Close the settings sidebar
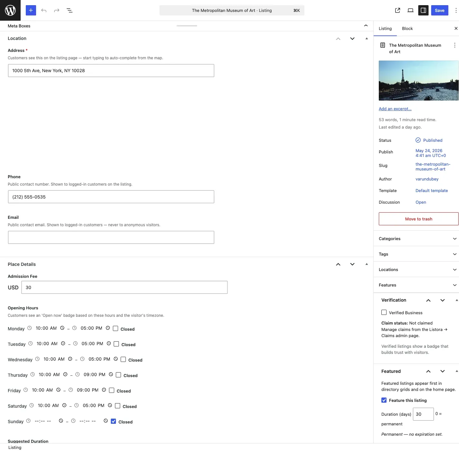This screenshot has height=476, width=459. [x=456, y=28]
